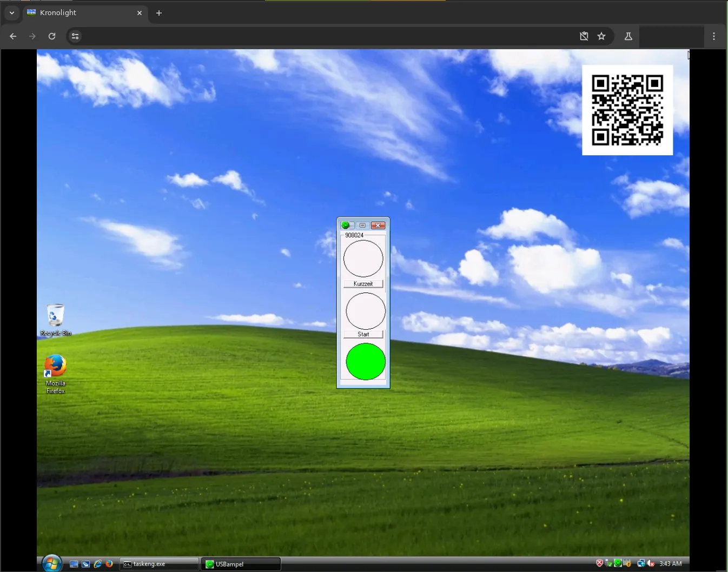Click the middle empty traffic light circle
The width and height of the screenshot is (728, 572).
366,311
